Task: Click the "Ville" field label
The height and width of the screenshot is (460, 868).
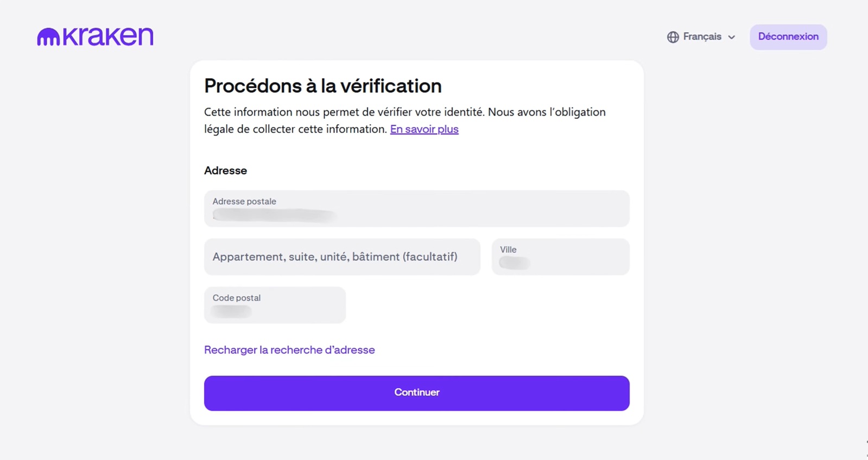Action: coord(508,250)
